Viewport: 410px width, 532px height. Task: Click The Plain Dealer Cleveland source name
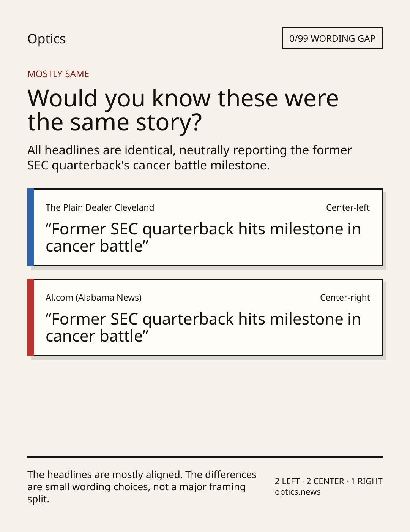pos(100,207)
